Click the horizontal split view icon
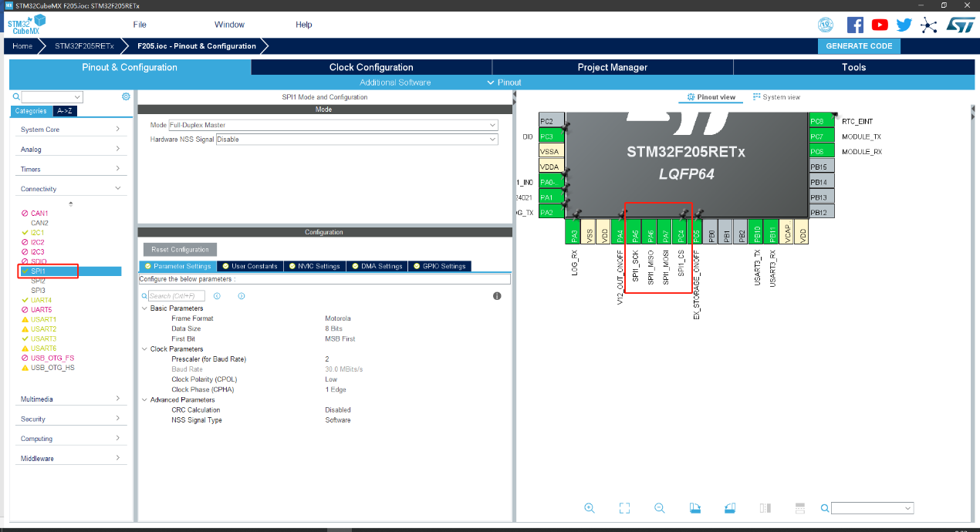980x532 pixels. pyautogui.click(x=800, y=508)
